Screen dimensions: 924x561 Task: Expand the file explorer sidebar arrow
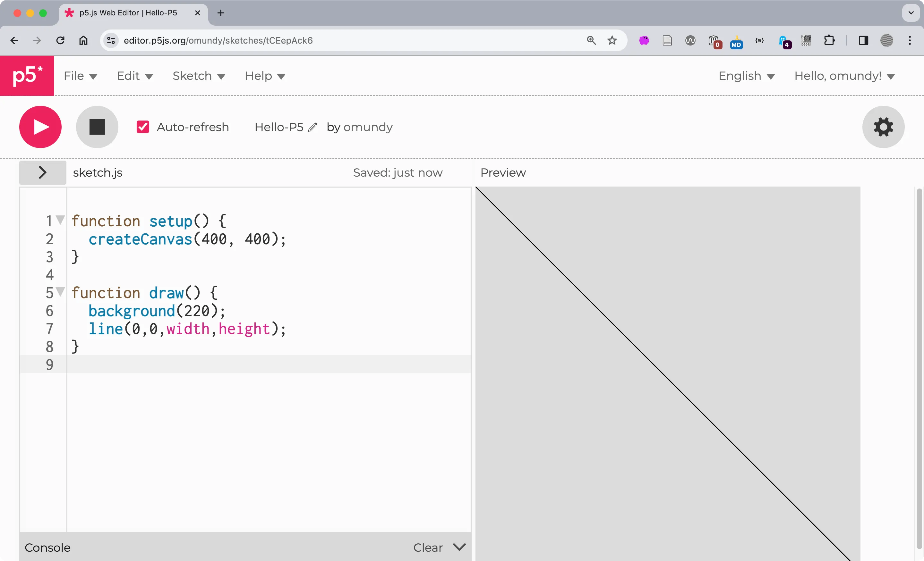coord(42,172)
